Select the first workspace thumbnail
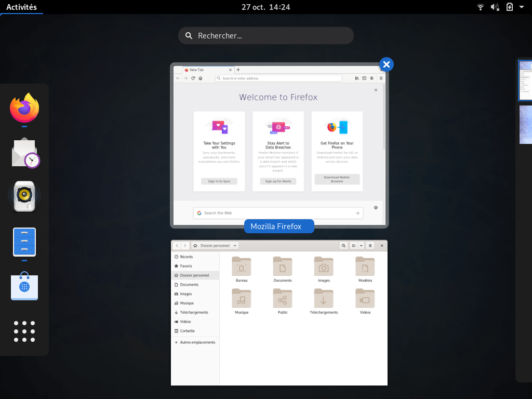 pyautogui.click(x=525, y=81)
